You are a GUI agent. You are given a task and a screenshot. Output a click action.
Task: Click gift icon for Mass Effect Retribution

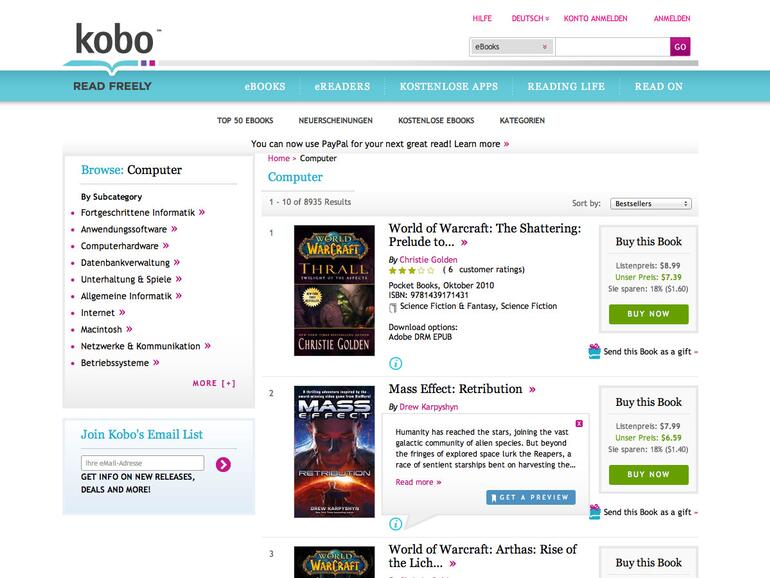[594, 512]
